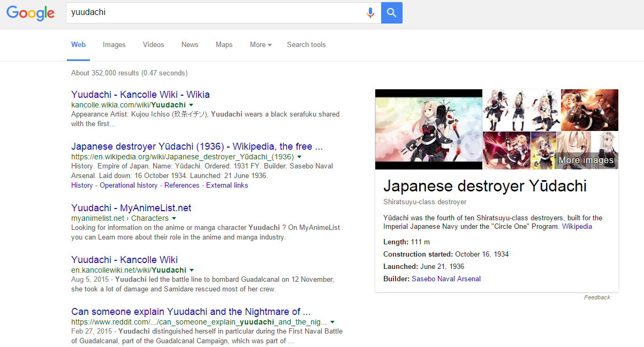Expand the More menu in the navigation bar
The width and height of the screenshot is (644, 347).
point(260,45)
